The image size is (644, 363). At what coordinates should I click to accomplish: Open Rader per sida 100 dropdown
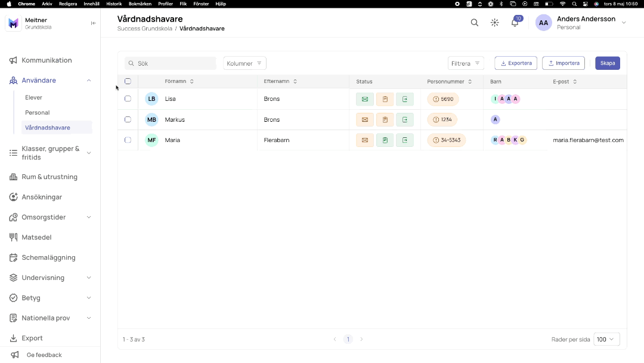tap(606, 339)
